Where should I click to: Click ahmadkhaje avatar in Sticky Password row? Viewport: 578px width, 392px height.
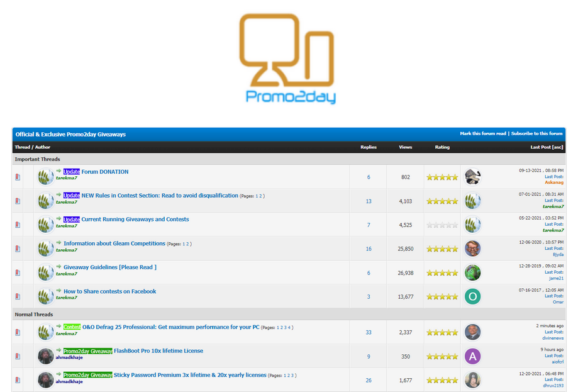(x=46, y=380)
